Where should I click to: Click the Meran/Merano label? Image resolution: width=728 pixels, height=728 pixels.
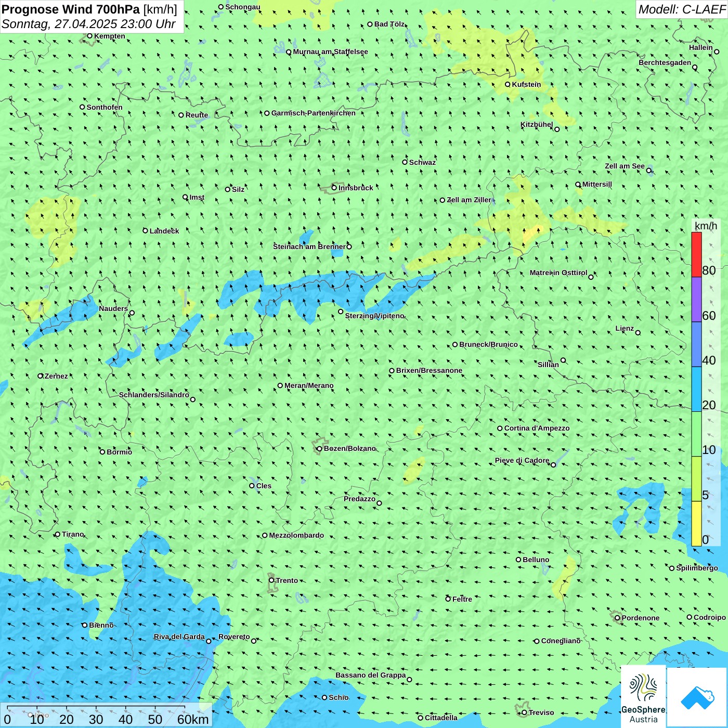click(309, 385)
